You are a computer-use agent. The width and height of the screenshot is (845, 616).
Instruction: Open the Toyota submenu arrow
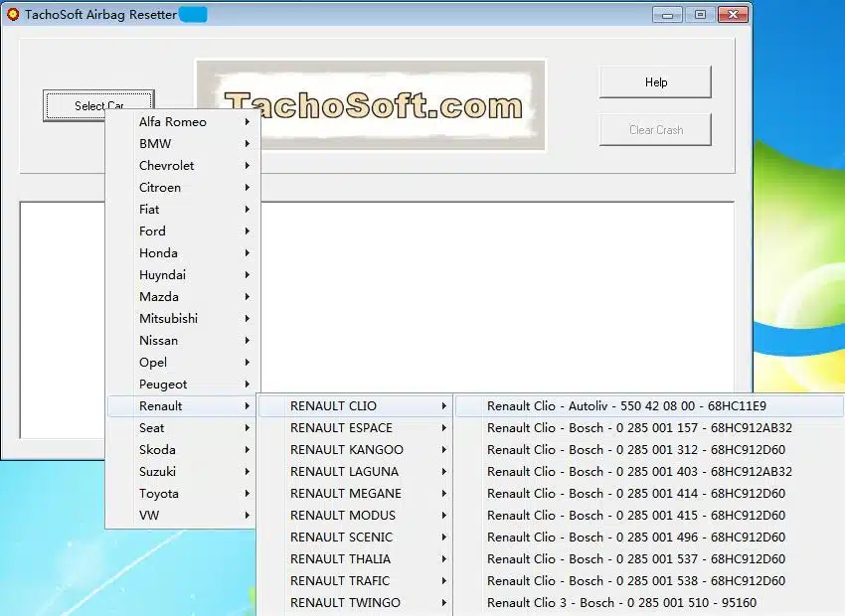(247, 494)
